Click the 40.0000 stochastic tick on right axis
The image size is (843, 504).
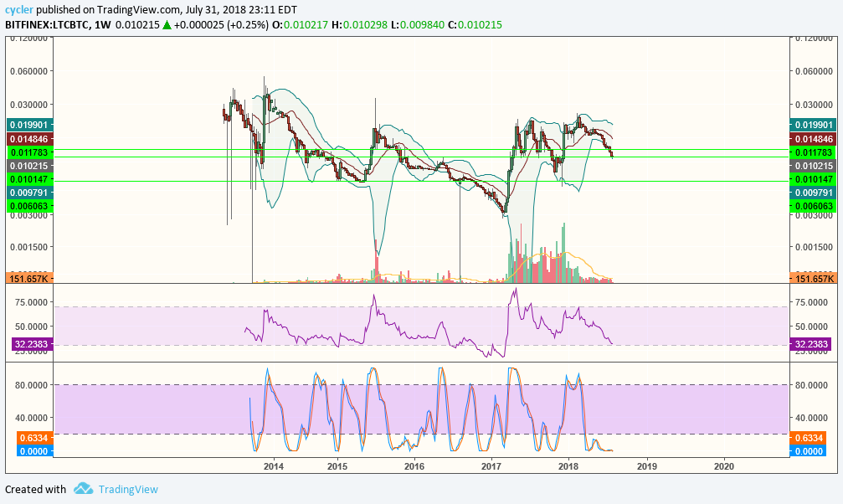(x=812, y=418)
